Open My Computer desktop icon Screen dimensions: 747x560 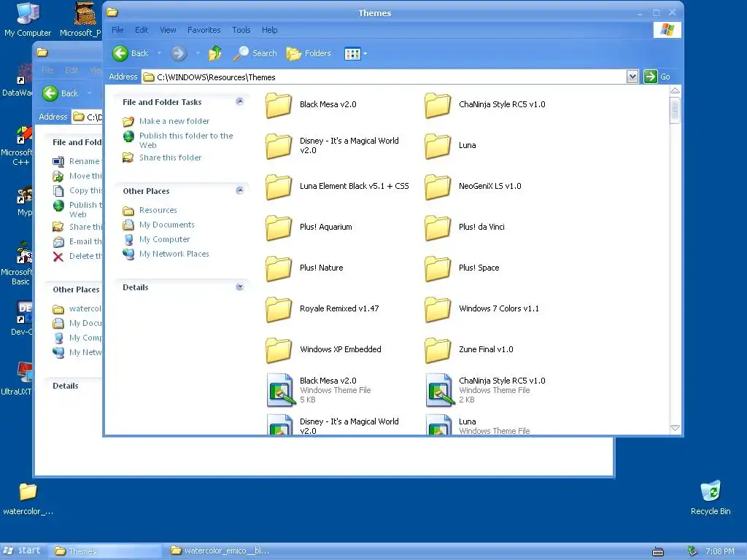28,20
